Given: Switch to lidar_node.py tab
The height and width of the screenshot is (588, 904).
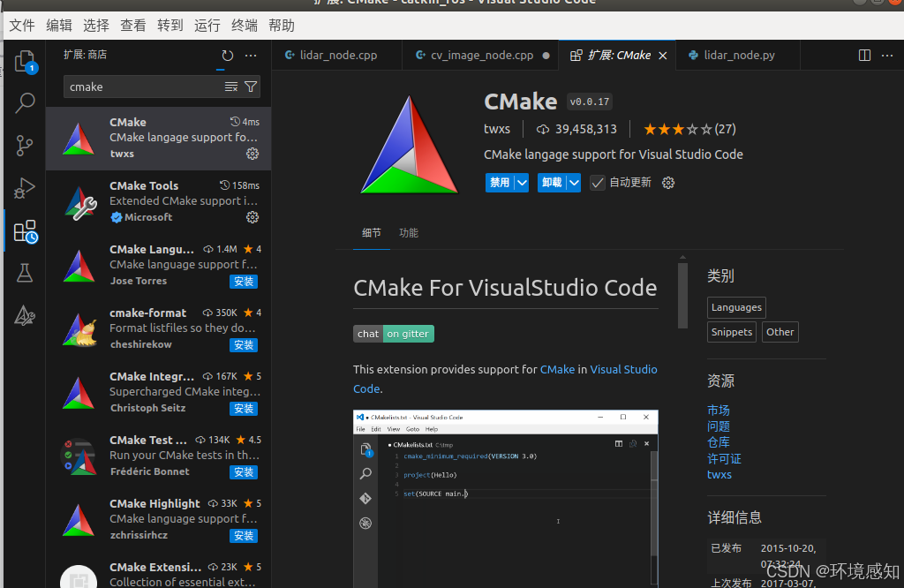Looking at the screenshot, I should point(737,56).
